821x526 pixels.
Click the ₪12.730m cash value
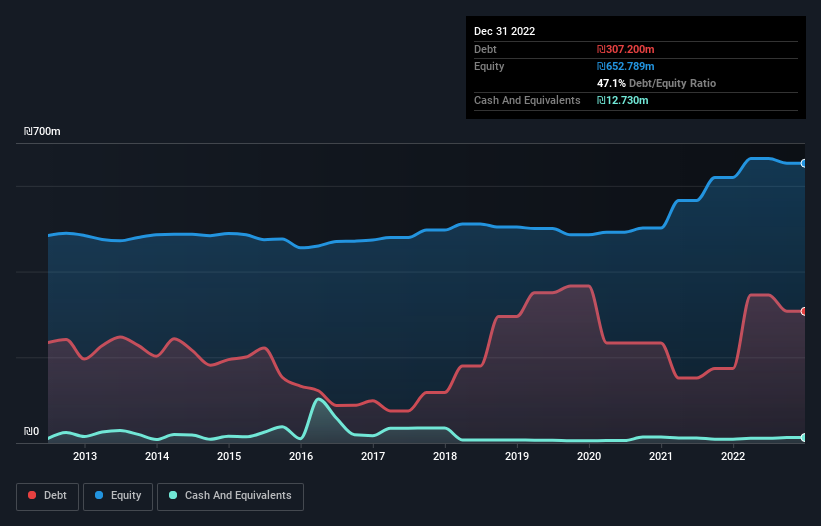(x=623, y=100)
